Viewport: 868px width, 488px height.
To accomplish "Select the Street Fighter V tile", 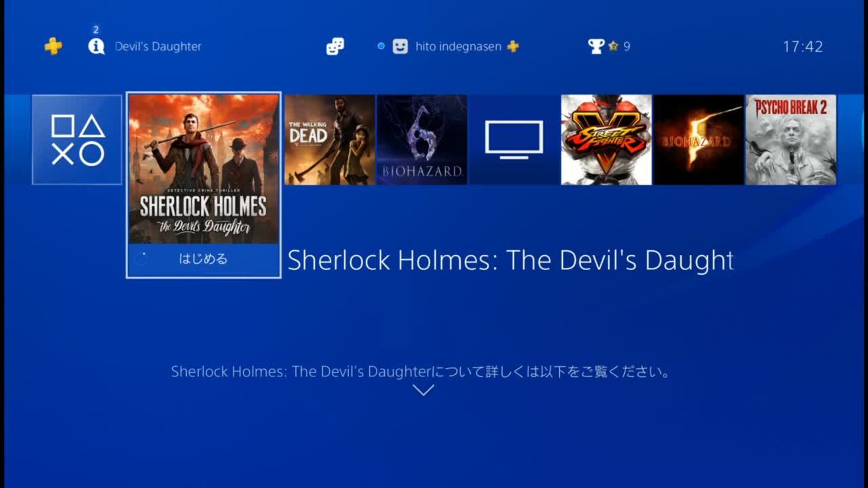I will 606,140.
